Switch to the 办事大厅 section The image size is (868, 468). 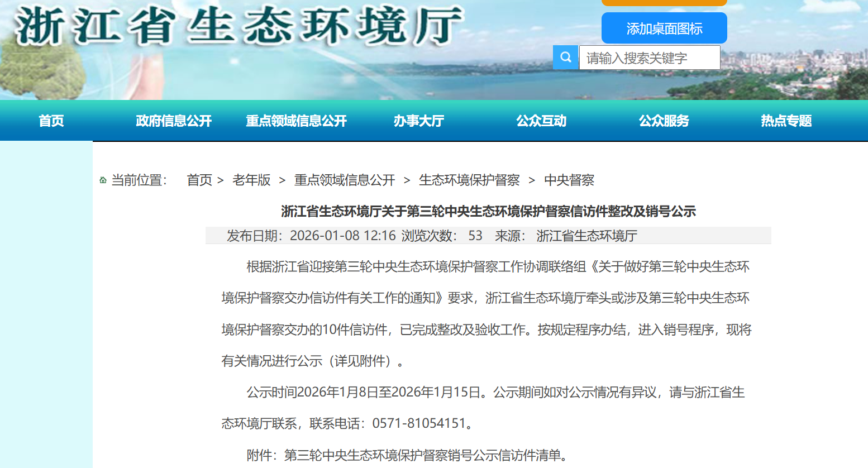[x=419, y=121]
